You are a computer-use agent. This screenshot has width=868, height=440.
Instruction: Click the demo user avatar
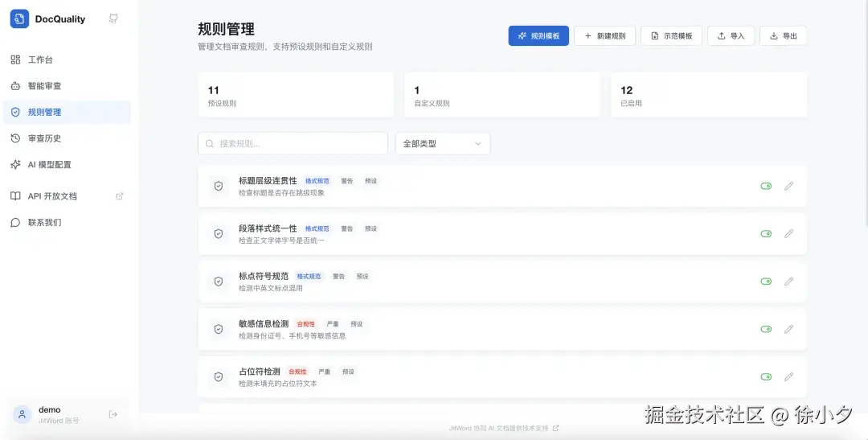point(23,414)
